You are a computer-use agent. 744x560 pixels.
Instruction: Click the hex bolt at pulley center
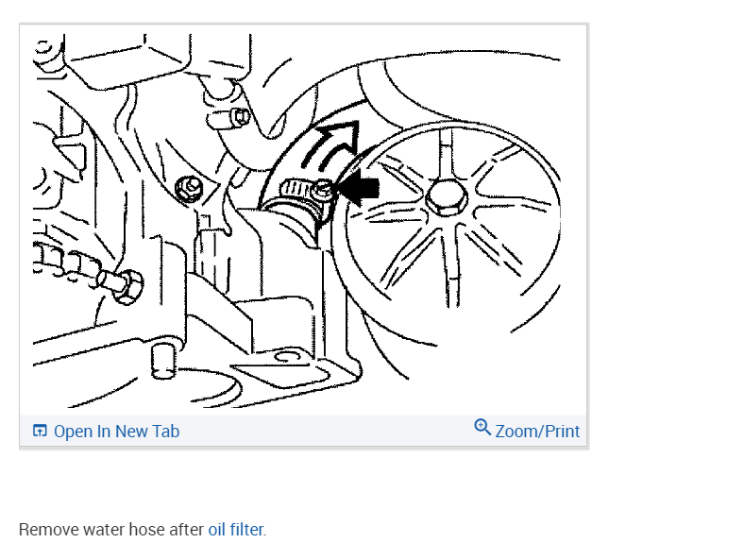[x=446, y=197]
